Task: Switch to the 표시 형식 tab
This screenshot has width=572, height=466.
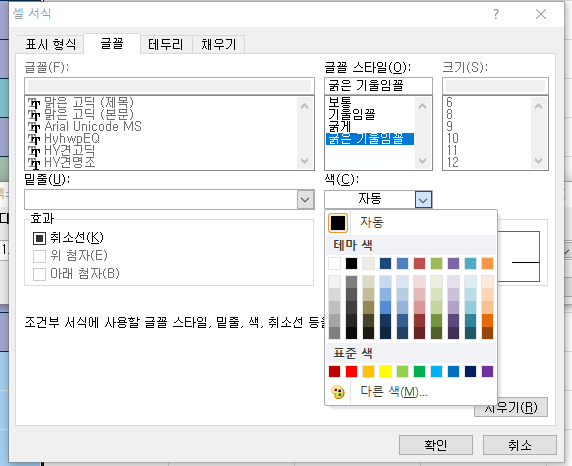Action: (x=51, y=45)
